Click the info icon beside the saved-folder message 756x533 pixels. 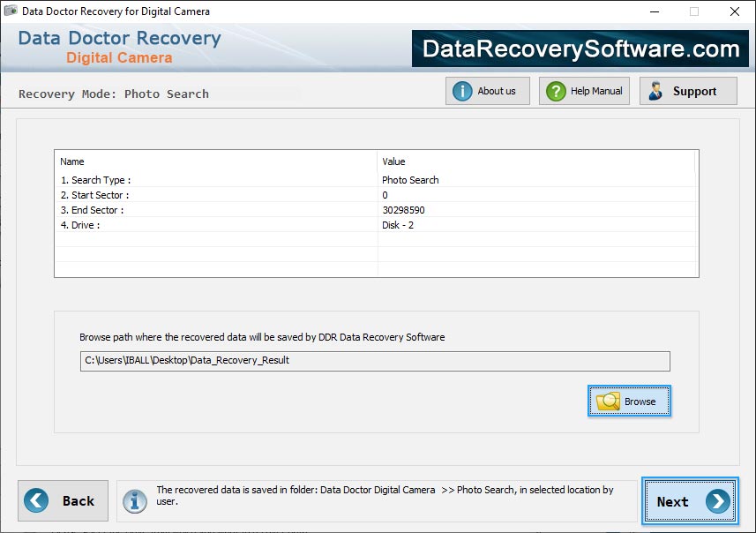135,500
